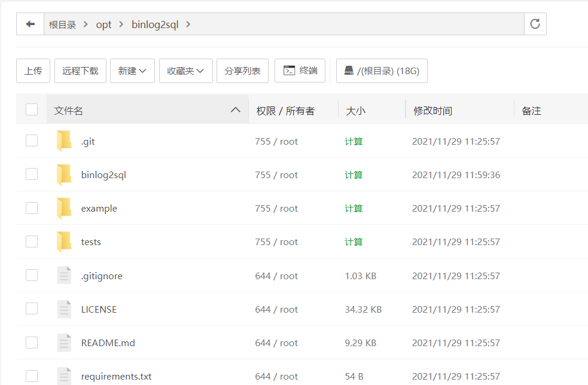Image resolution: width=588 pixels, height=385 pixels.
Task: Sort by 修改时间 column header
Action: click(x=432, y=111)
